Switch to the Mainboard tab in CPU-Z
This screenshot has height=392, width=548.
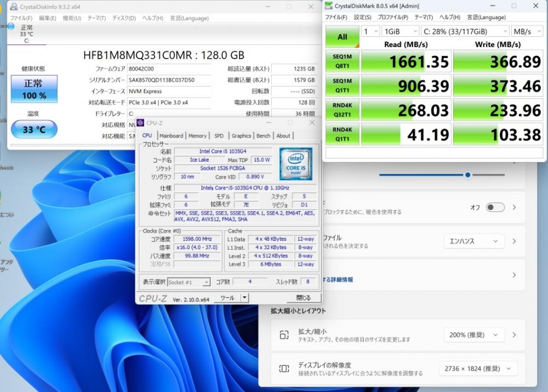point(171,136)
